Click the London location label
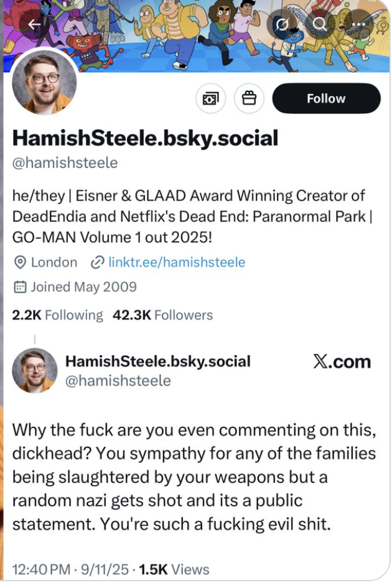The height and width of the screenshot is (585, 392). (x=54, y=262)
